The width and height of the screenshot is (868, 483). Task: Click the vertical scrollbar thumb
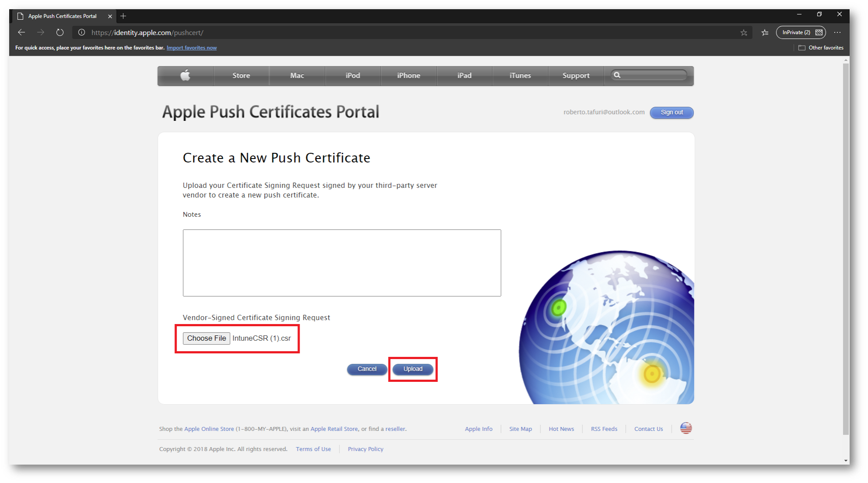[846, 250]
